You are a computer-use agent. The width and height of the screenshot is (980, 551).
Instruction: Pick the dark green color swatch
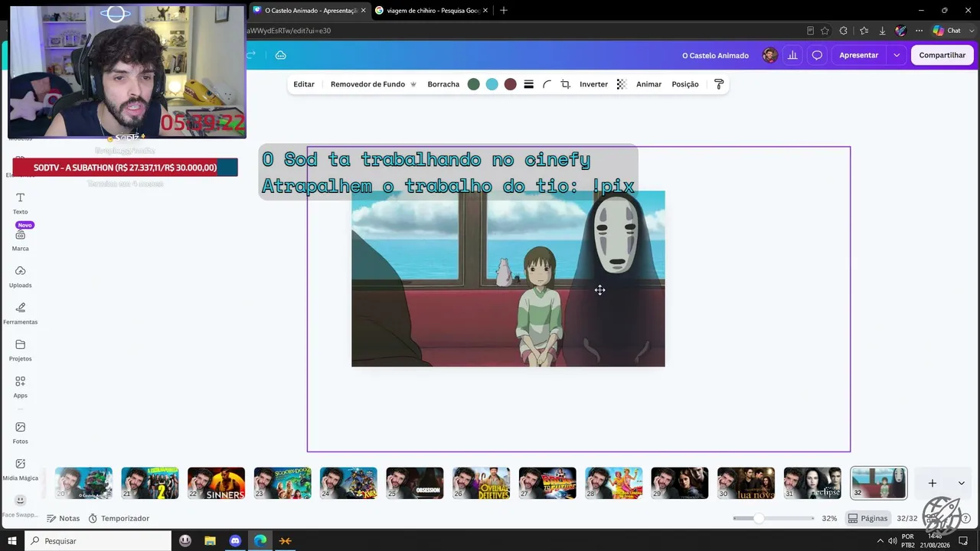click(473, 84)
